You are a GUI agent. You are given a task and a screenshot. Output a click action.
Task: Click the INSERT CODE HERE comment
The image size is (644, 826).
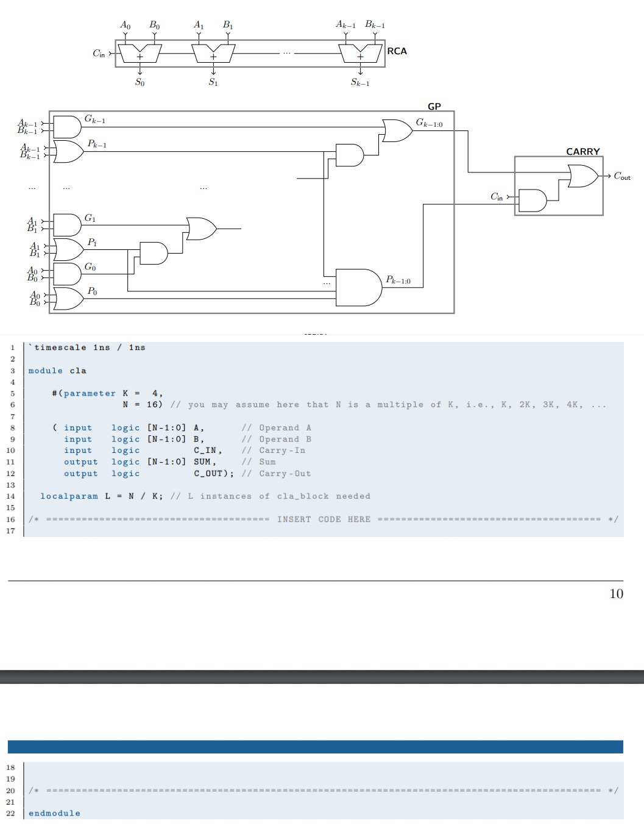325,519
